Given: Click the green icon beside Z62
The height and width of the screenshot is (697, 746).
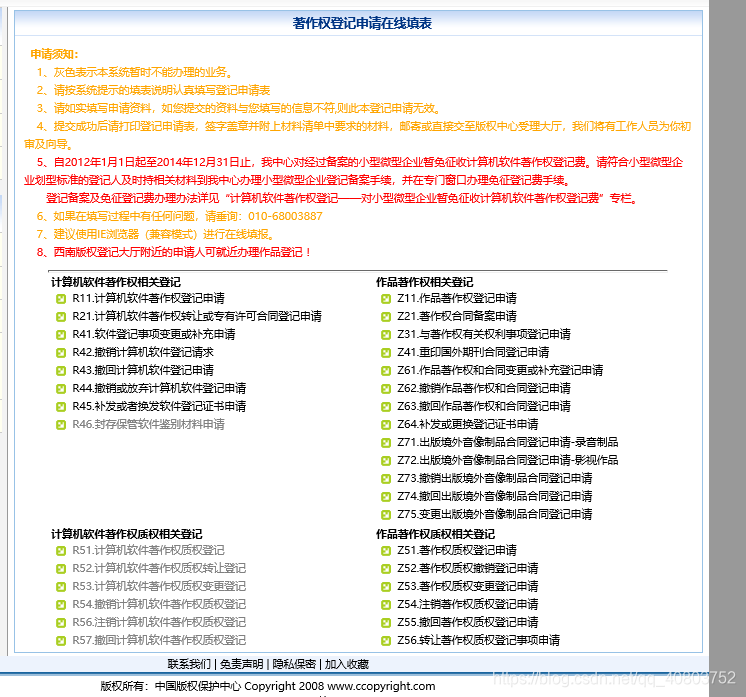Looking at the screenshot, I should point(386,389).
